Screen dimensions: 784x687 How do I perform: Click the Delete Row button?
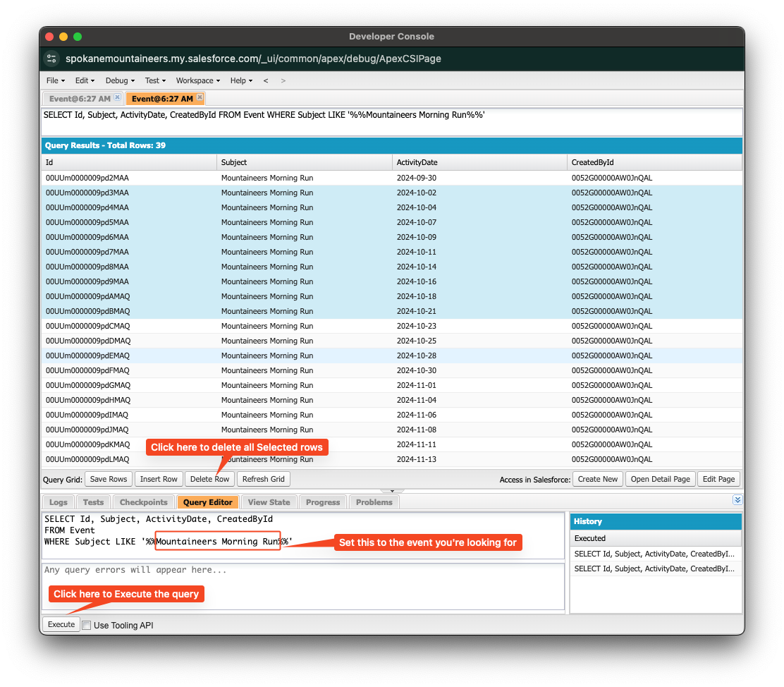coord(209,479)
